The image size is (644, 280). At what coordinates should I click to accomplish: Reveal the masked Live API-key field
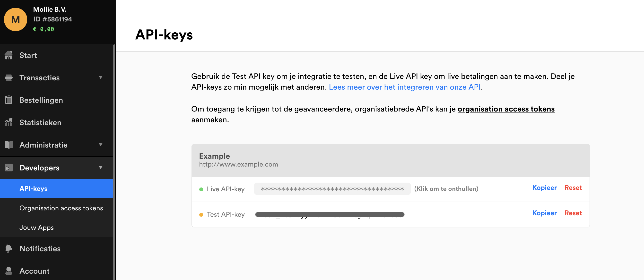click(x=332, y=189)
